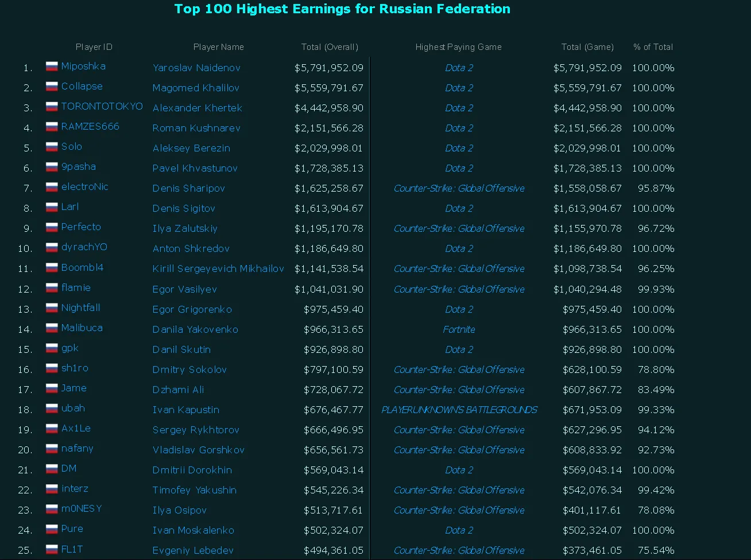Viewport: 751px width, 560px height.
Task: Click the flag icon beside Ax1Le
Action: tap(52, 429)
